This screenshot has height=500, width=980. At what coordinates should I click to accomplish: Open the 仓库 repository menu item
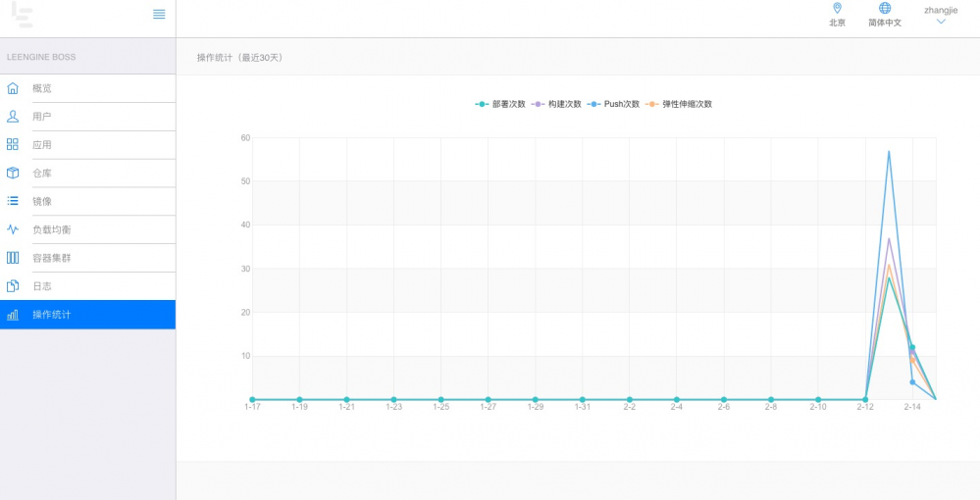[87, 174]
